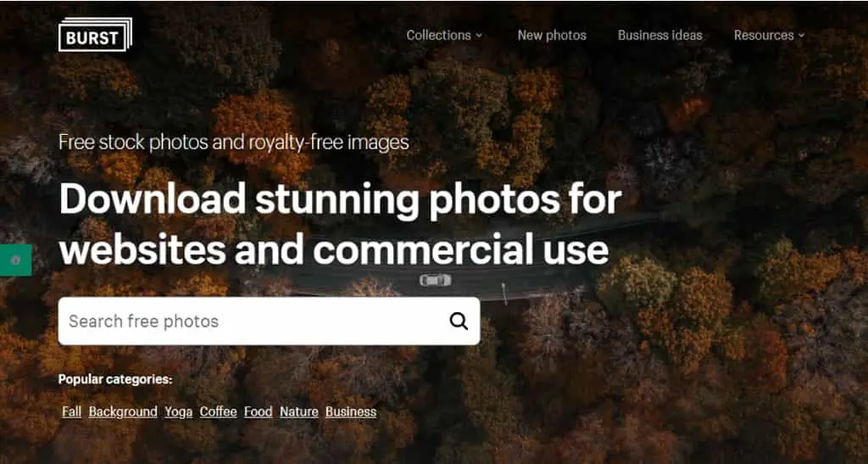This screenshot has height=464, width=868.
Task: Click the white car in hero image
Action: (435, 280)
